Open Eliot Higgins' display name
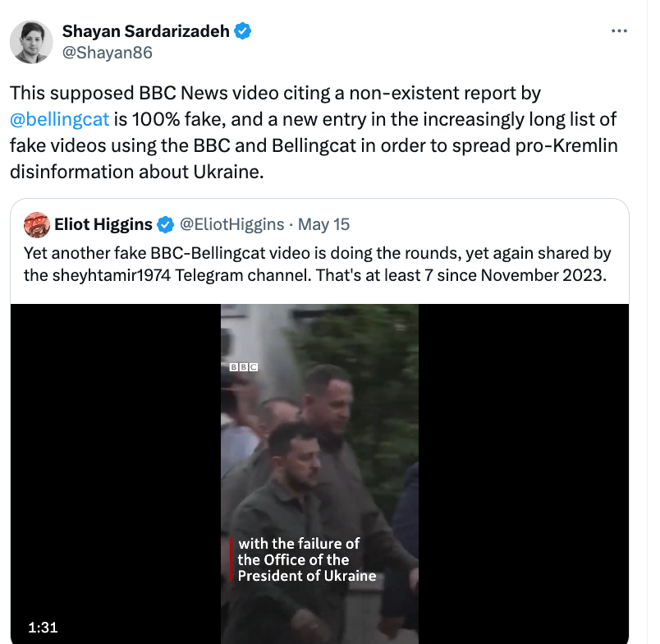 [x=103, y=224]
